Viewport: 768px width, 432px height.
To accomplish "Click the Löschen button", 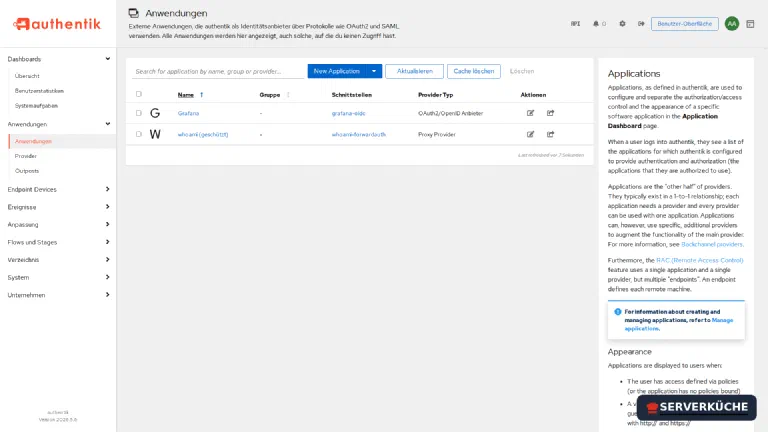I will [x=522, y=71].
